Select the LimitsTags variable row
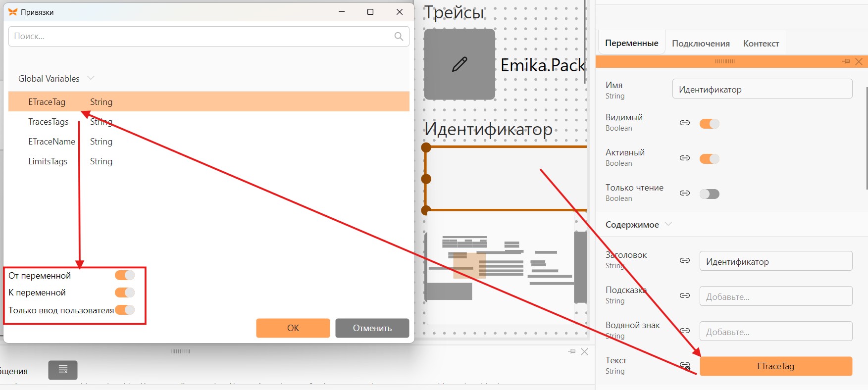 point(209,161)
